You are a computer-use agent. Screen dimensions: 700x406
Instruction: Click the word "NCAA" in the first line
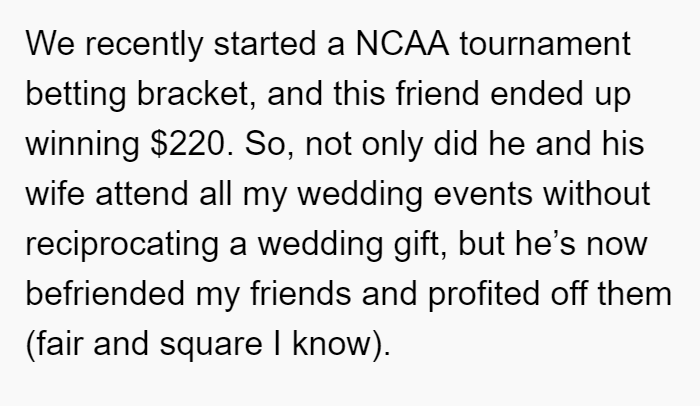point(402,44)
